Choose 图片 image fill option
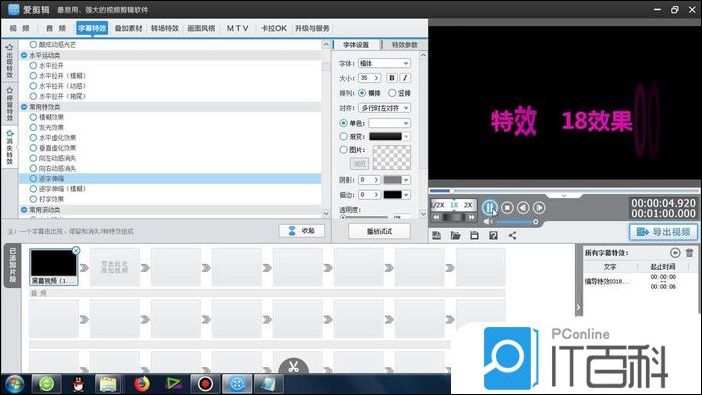702x395 pixels. [x=343, y=150]
